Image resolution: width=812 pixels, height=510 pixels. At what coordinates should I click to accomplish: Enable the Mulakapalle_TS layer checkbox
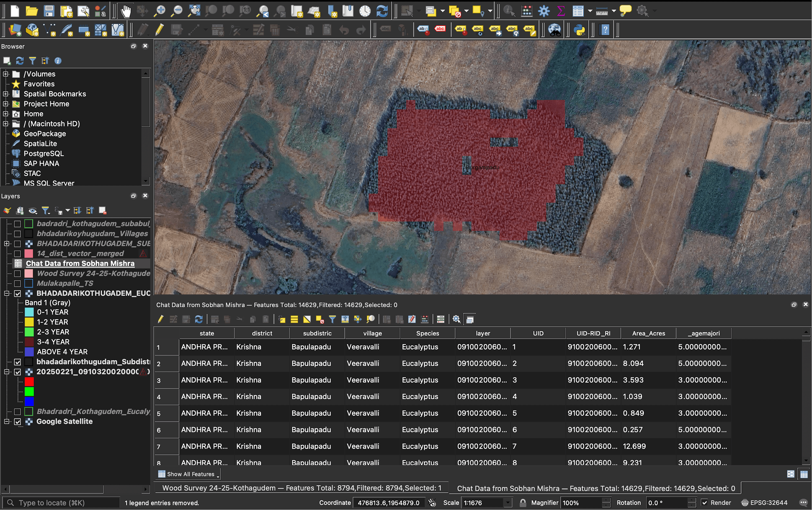[x=17, y=283]
